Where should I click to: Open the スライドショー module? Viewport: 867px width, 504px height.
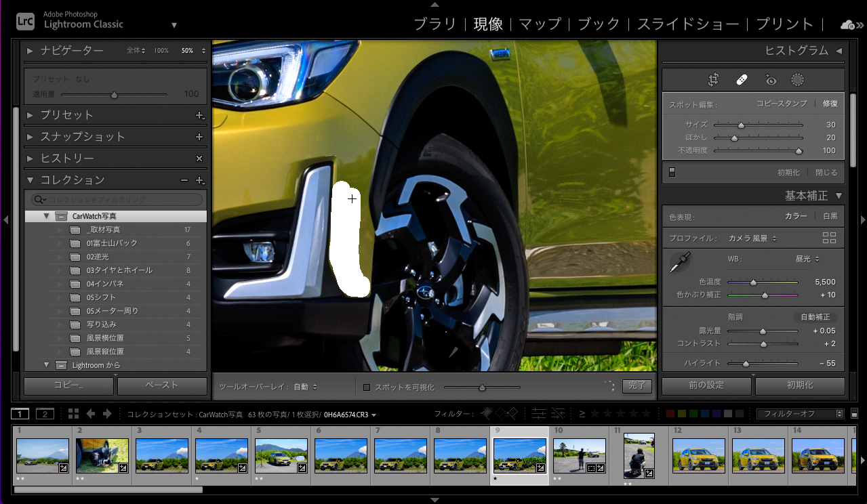(688, 24)
